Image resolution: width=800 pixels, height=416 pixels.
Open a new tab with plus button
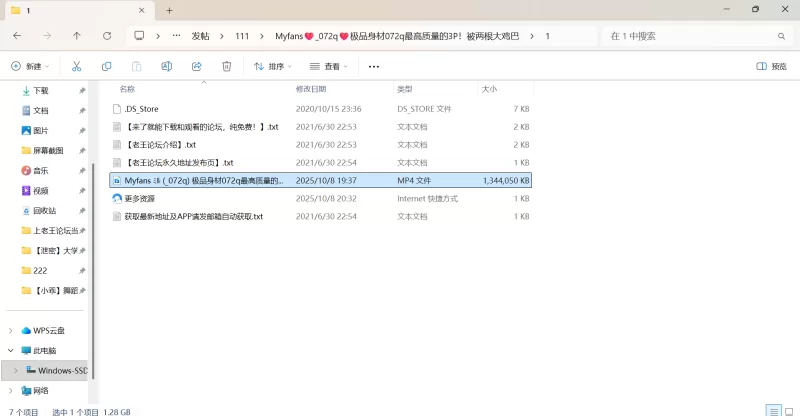pyautogui.click(x=169, y=10)
